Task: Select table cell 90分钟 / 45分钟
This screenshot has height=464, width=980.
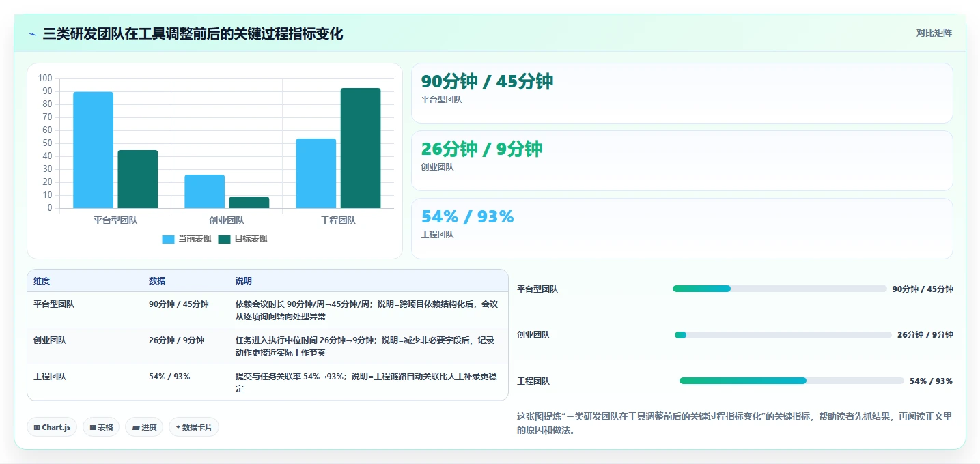Action: [x=178, y=304]
